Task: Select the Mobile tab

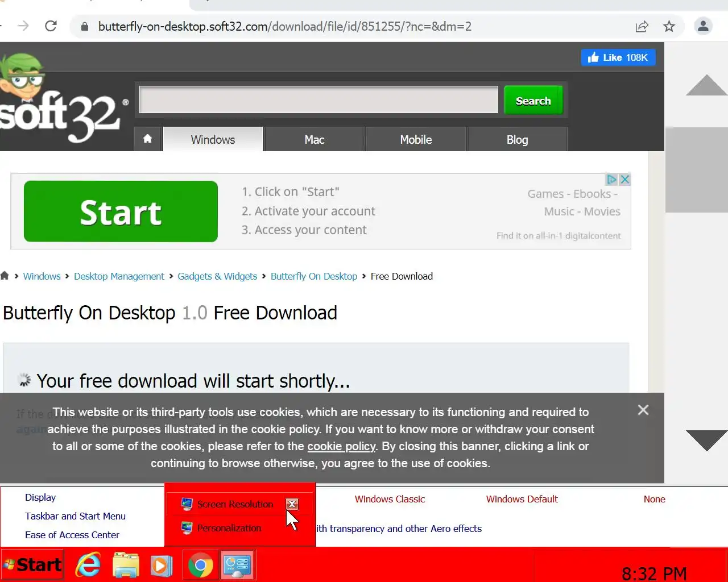Action: (x=416, y=139)
